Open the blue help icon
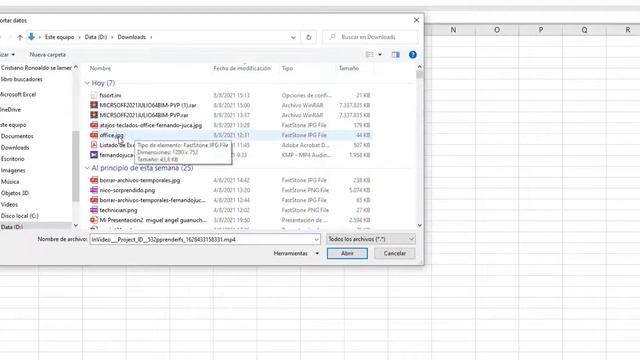Viewport: 640px width, 360px height. click(x=413, y=55)
